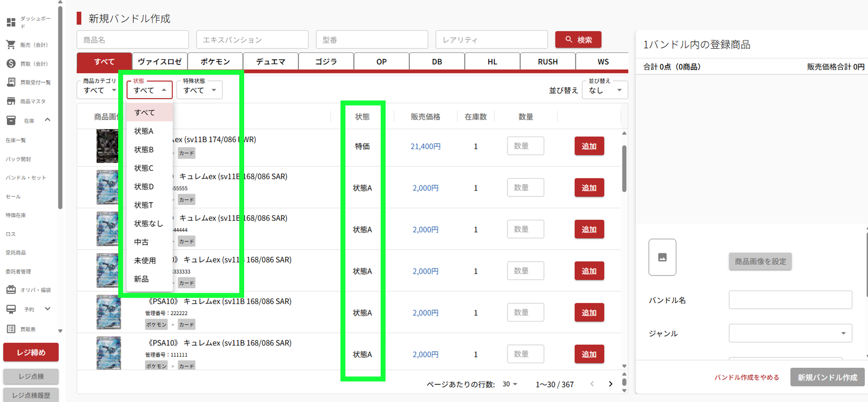This screenshot has height=402, width=868.
Task: Click the product master store icon
Action: [x=11, y=101]
